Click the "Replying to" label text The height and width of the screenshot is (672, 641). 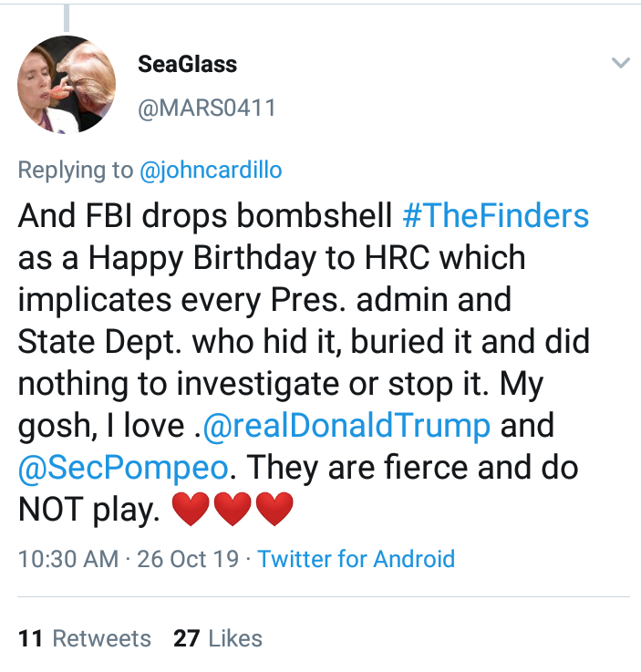(x=75, y=170)
